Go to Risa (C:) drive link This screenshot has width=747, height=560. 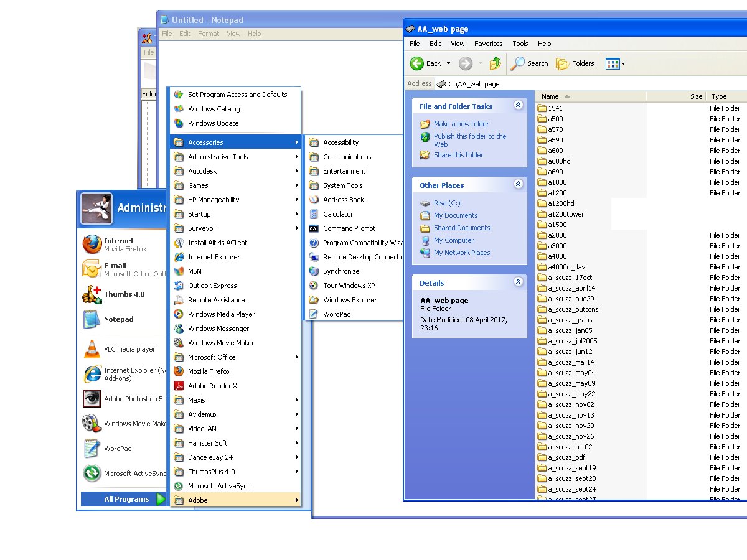(447, 203)
